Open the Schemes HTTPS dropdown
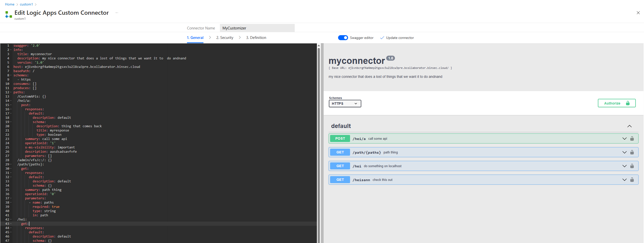 pyautogui.click(x=345, y=103)
